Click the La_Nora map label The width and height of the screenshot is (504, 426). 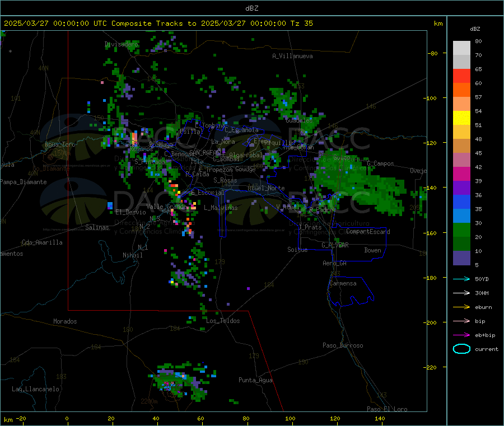[x=223, y=142]
